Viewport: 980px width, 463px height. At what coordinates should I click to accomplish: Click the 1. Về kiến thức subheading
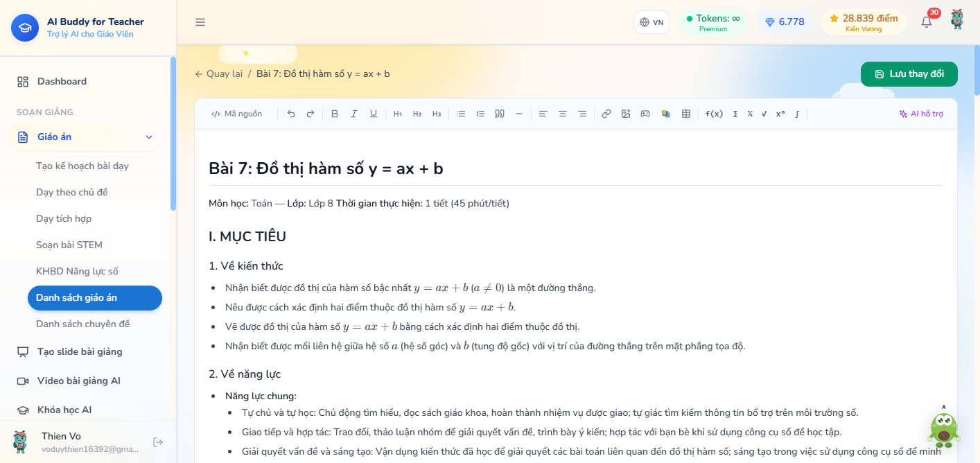(246, 266)
